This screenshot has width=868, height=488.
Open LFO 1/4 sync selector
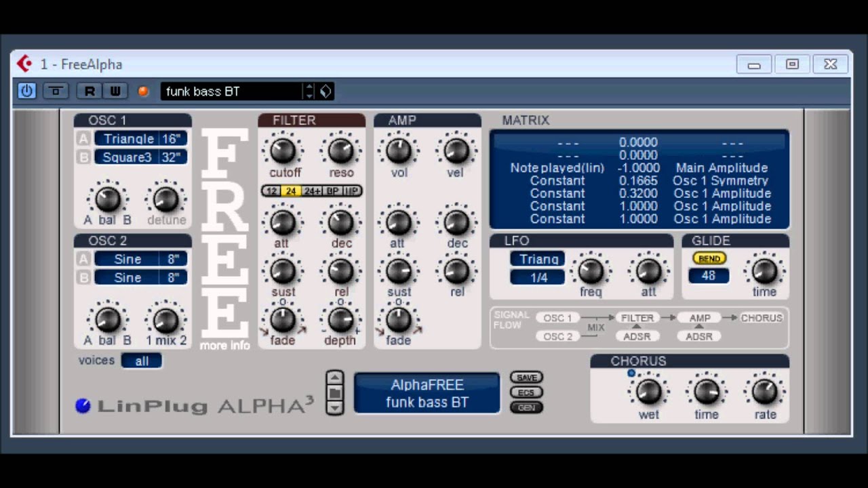pyautogui.click(x=538, y=277)
